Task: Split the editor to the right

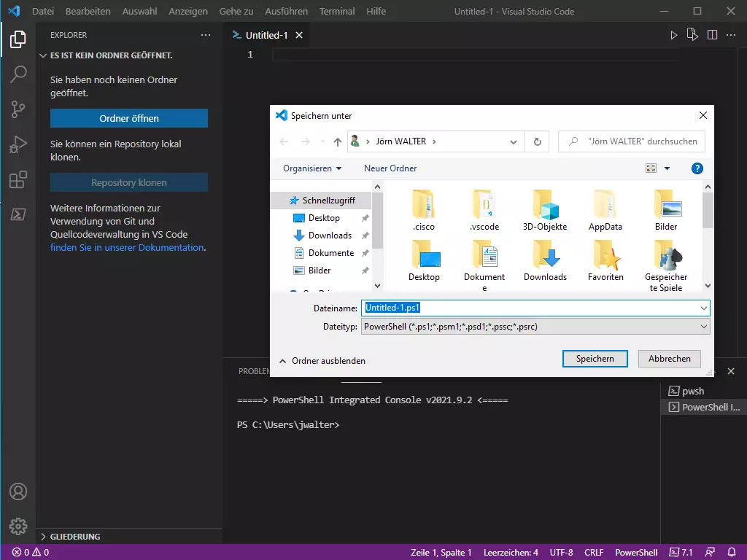Action: tap(712, 35)
